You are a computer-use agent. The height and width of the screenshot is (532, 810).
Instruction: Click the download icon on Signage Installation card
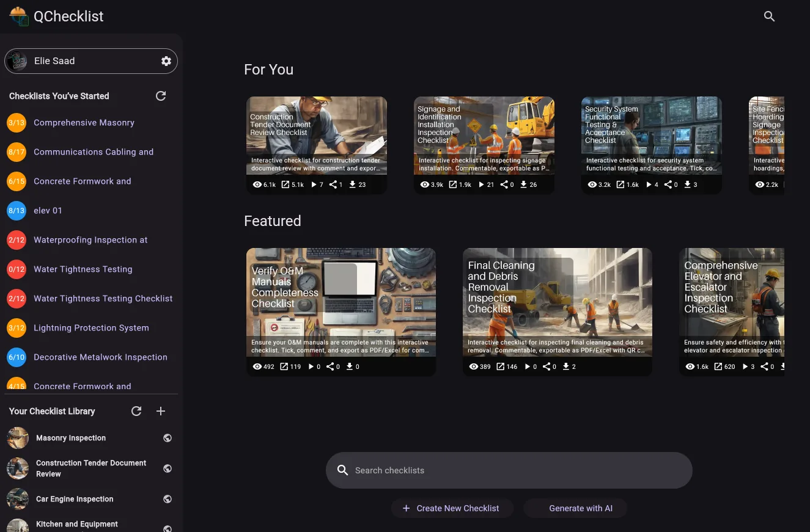pyautogui.click(x=523, y=184)
